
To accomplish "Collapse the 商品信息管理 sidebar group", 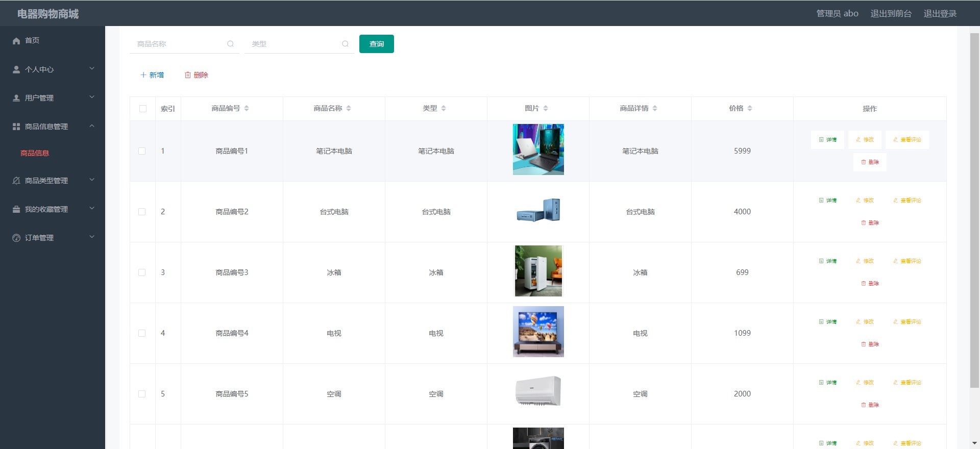I will click(53, 127).
